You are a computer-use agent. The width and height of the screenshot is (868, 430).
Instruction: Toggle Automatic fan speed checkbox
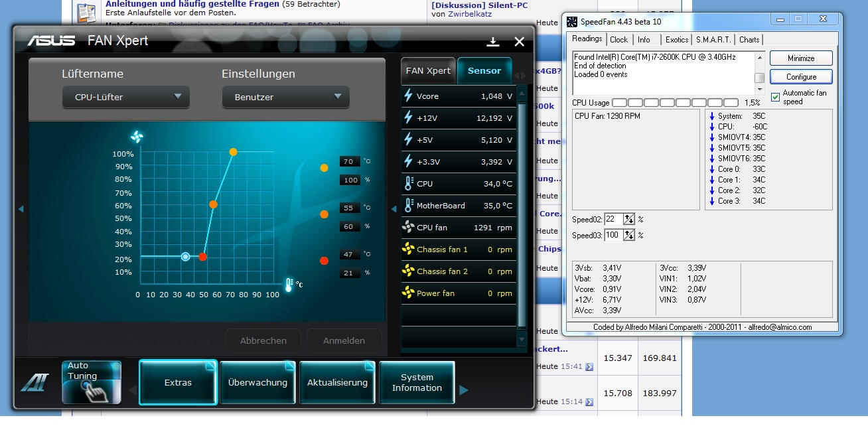tap(775, 97)
